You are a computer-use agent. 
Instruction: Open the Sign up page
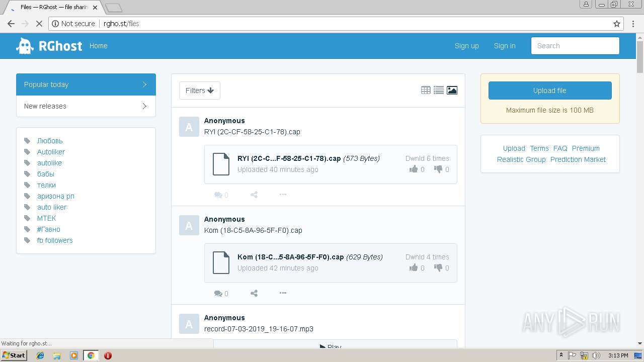point(467,46)
